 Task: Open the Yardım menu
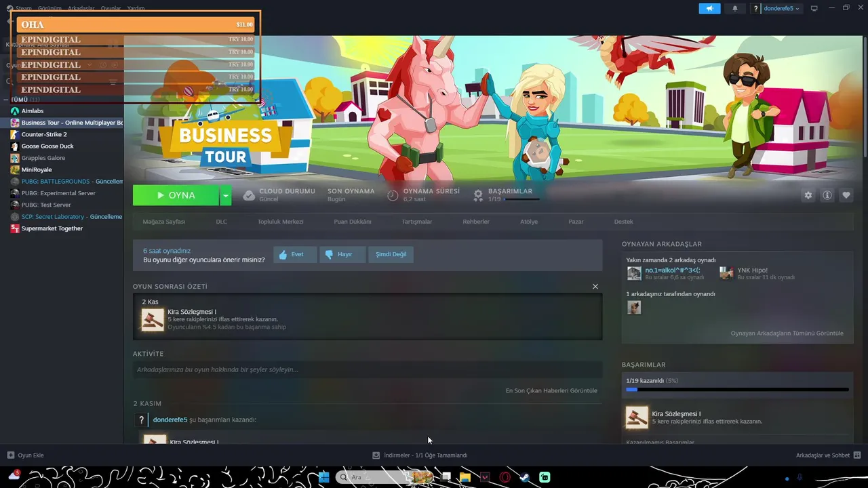coord(136,8)
